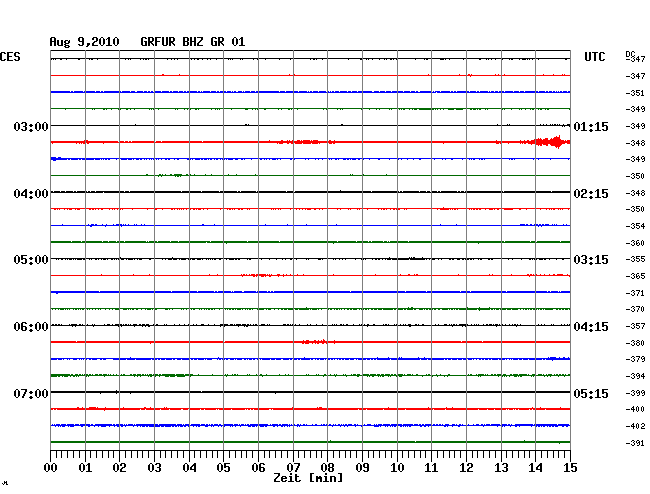Select minute tick label 00
This screenshot has width=650, height=494.
point(51,468)
